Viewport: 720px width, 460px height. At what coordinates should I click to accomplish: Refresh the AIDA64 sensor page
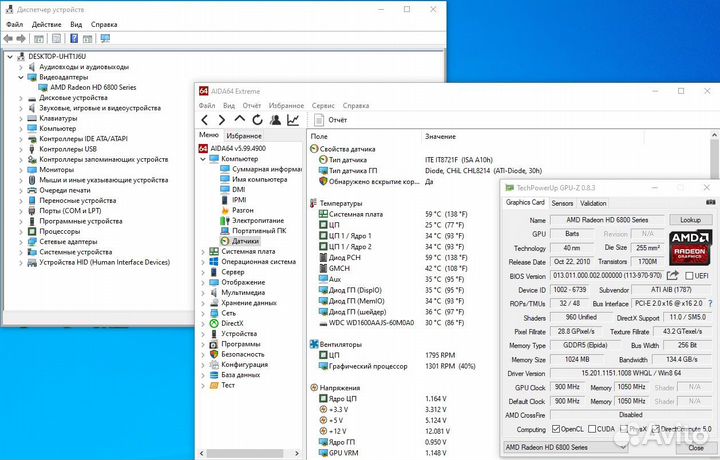[x=257, y=120]
